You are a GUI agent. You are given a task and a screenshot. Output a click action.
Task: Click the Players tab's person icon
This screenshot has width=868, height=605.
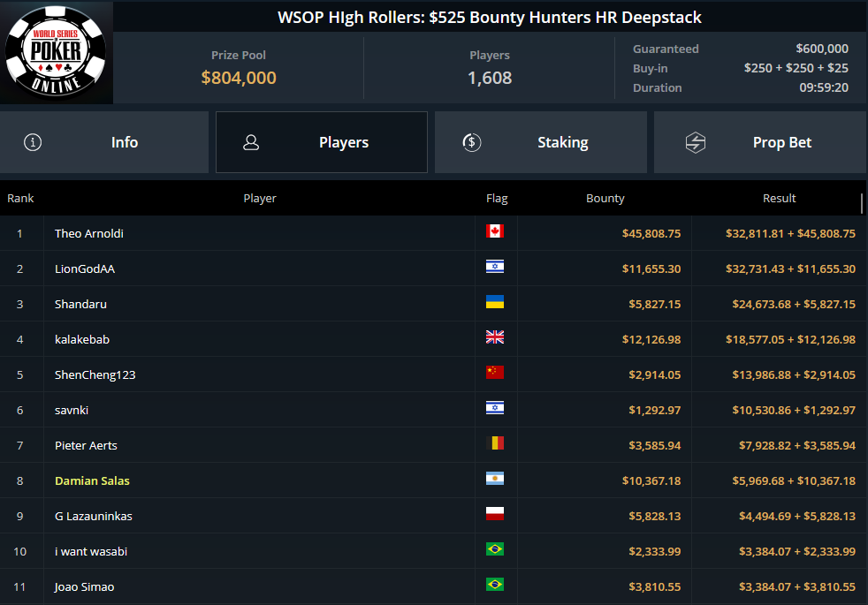tap(251, 142)
